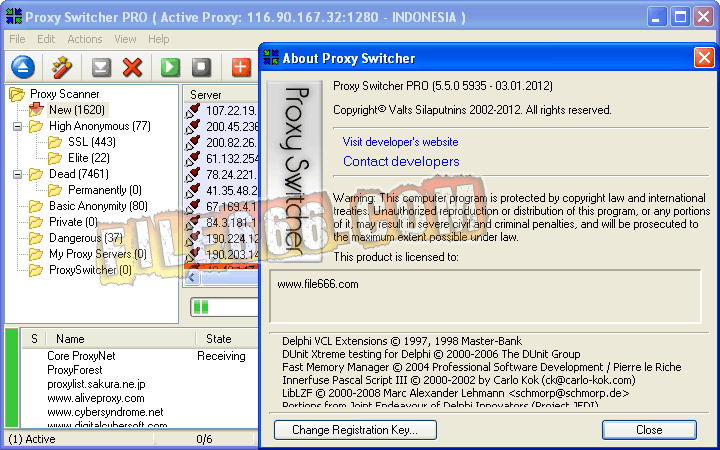The height and width of the screenshot is (450, 720).
Task: Select server row 78.24.221
Action: click(221, 174)
